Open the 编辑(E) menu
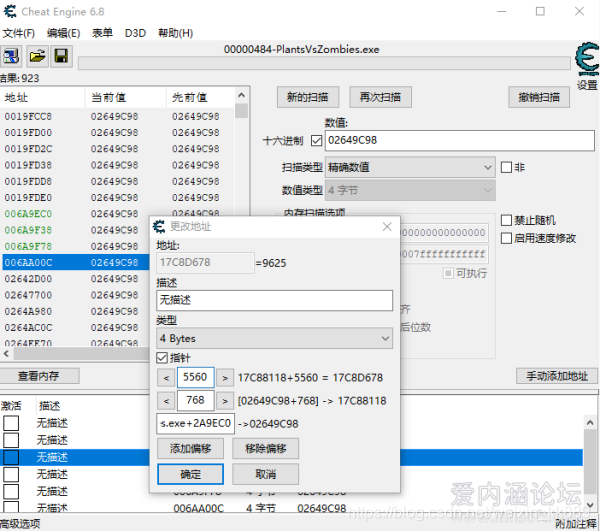Screen dimensions: 600x531 point(64,33)
